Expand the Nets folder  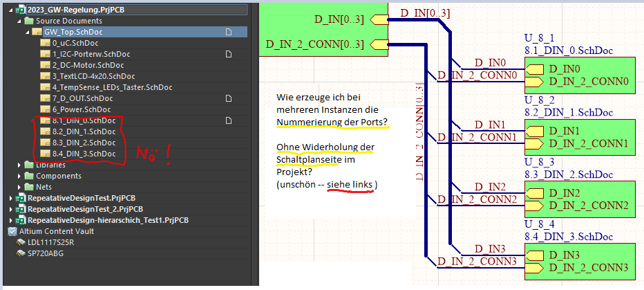tap(19, 187)
